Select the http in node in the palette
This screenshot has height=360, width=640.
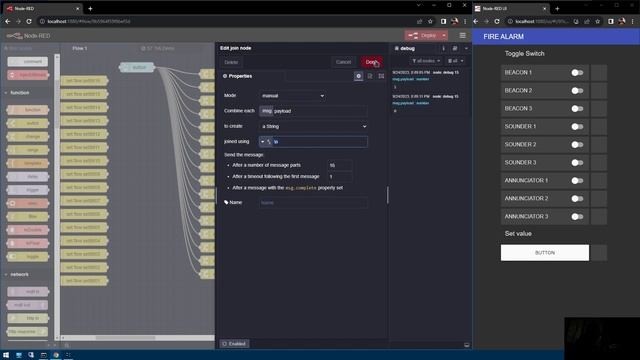pyautogui.click(x=28, y=318)
